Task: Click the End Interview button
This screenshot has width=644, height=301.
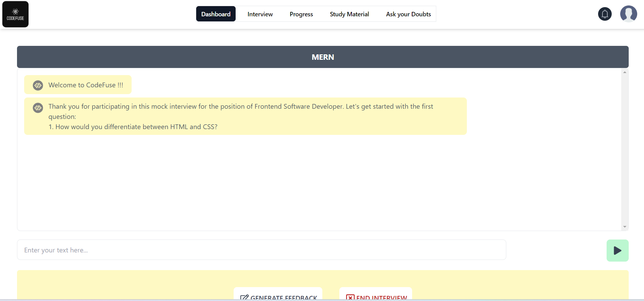Action: 376,294
